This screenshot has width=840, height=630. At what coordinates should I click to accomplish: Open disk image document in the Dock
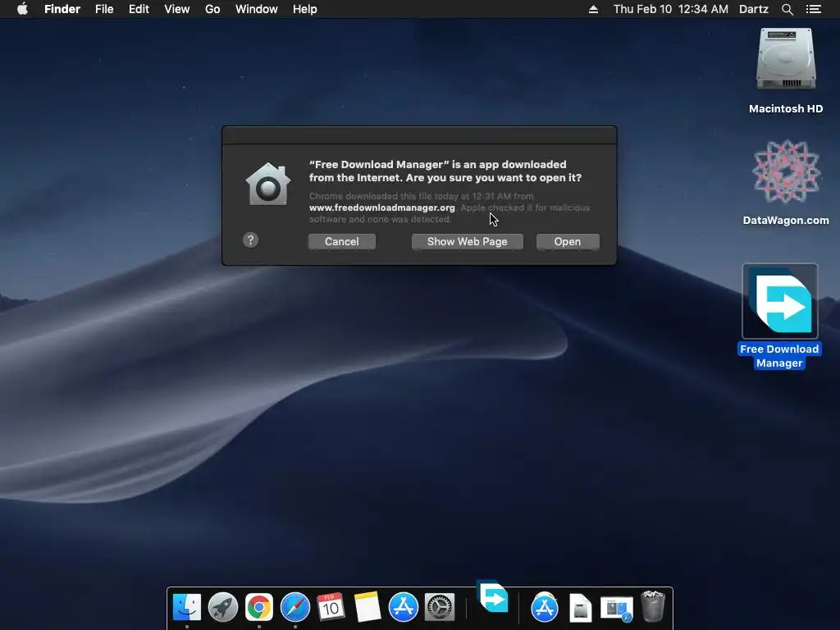click(x=580, y=608)
